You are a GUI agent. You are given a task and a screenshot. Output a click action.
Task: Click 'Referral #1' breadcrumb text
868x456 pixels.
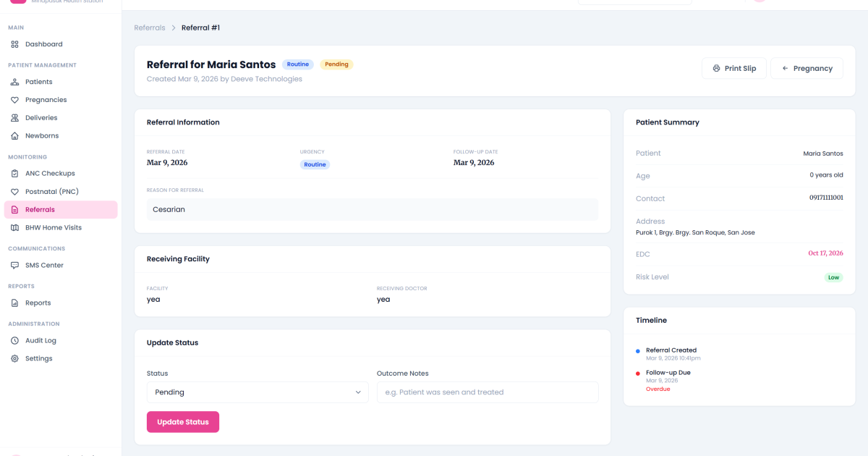point(200,28)
